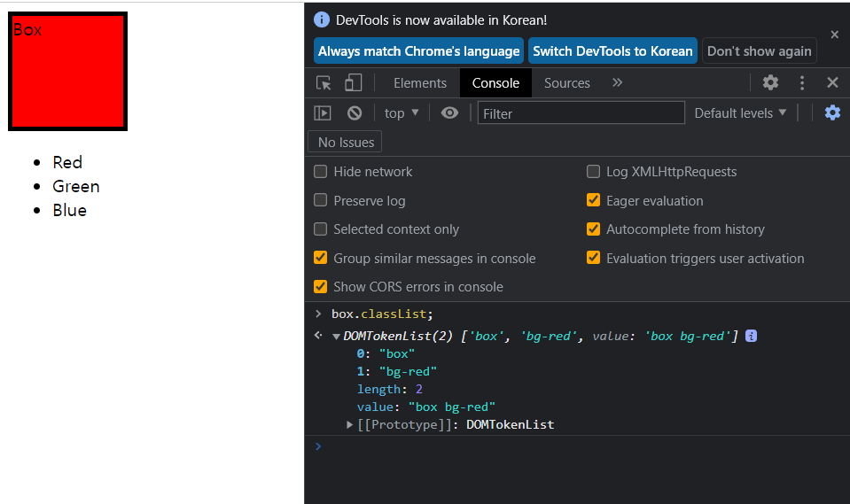The width and height of the screenshot is (850, 504).
Task: Enable the Hide network checkbox
Action: tap(320, 171)
